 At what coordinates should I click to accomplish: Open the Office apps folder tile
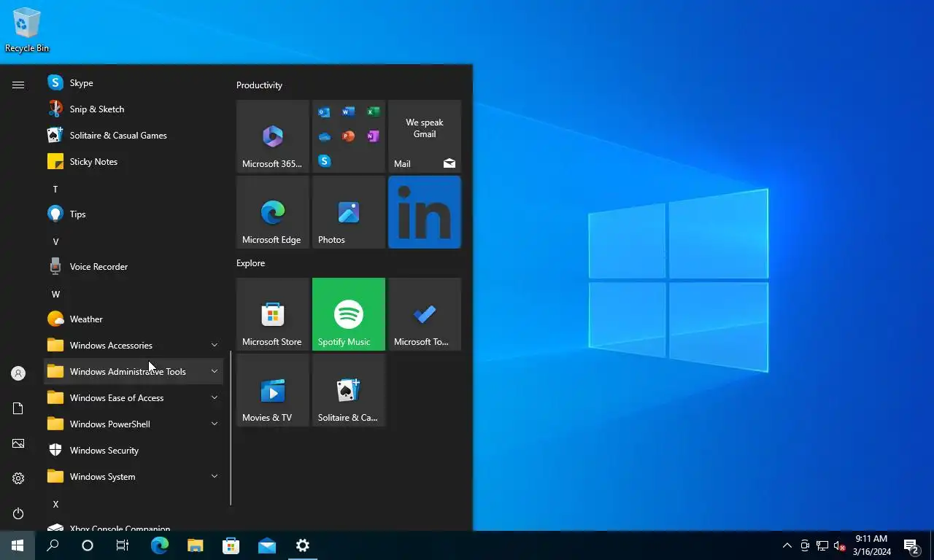(x=349, y=136)
